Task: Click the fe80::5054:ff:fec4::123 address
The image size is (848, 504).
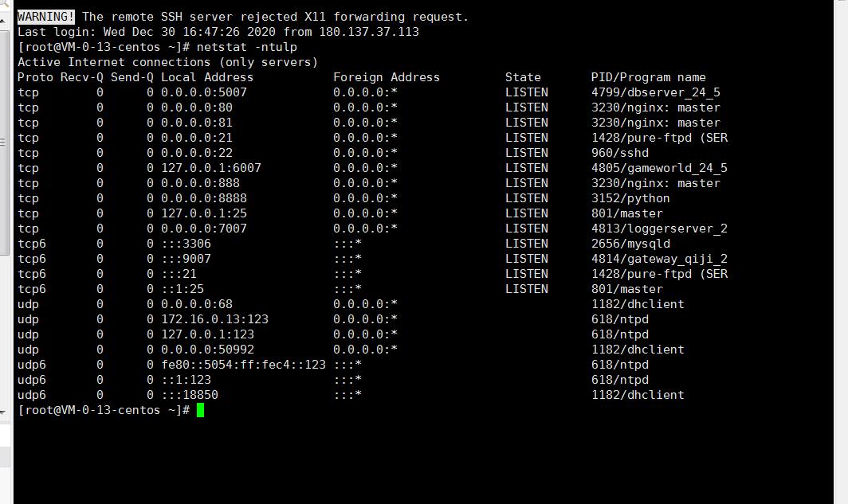Action: (x=243, y=365)
